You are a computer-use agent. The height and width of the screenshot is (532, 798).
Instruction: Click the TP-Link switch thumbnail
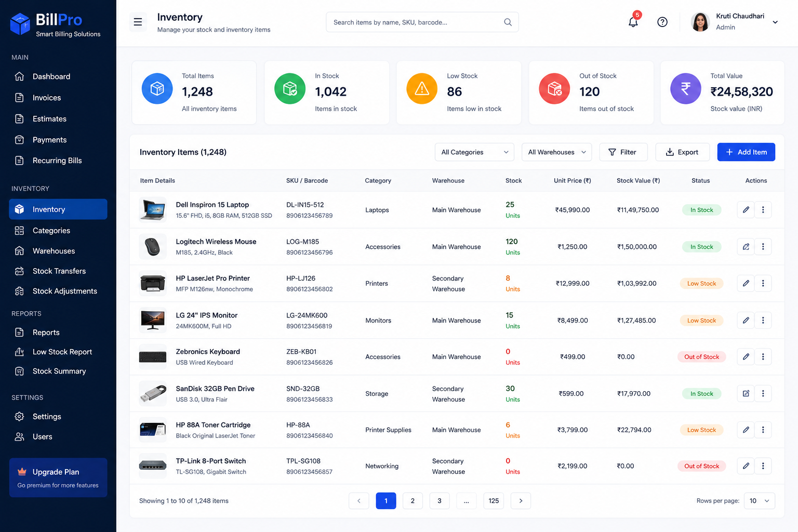(153, 466)
